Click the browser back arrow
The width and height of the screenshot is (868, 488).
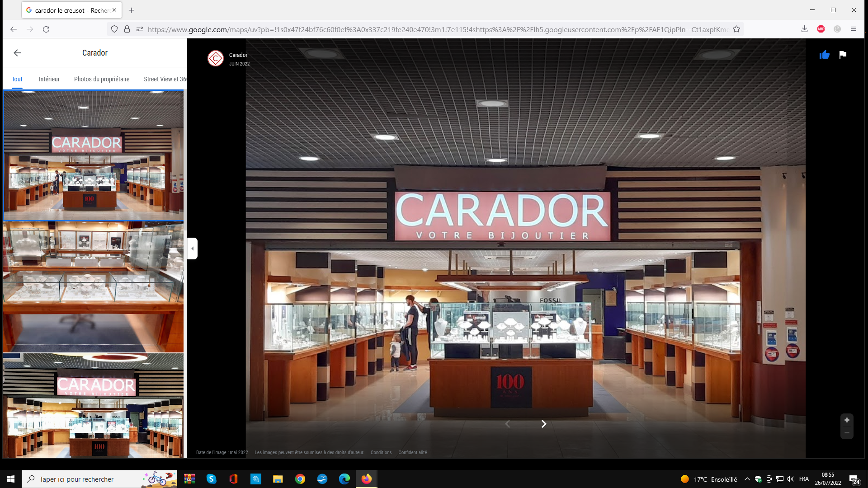tap(14, 29)
